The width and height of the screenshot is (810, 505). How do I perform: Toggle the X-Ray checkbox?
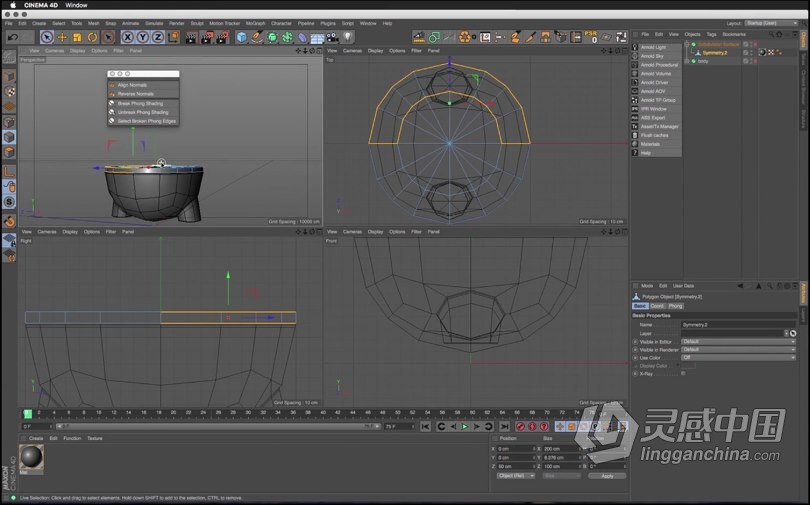(x=683, y=373)
